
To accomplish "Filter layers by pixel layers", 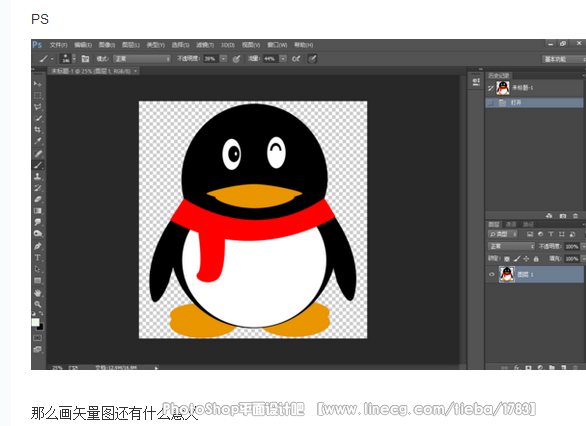I will pyautogui.click(x=530, y=234).
